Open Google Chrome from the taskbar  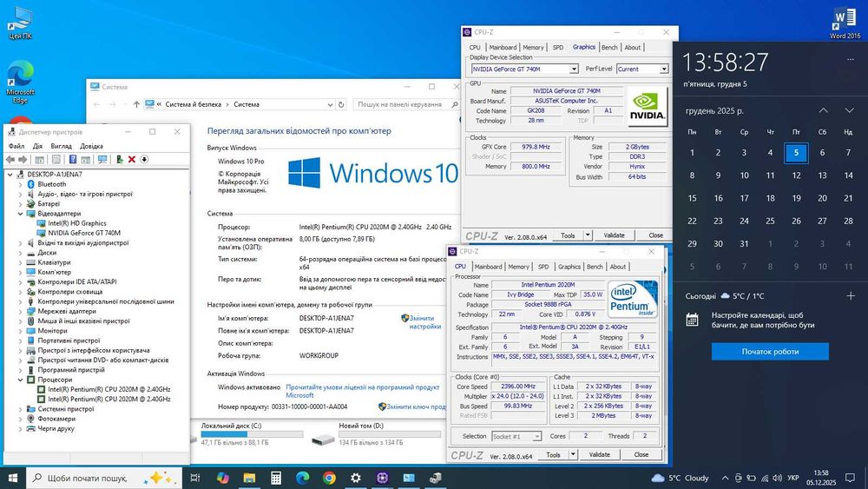tap(329, 478)
